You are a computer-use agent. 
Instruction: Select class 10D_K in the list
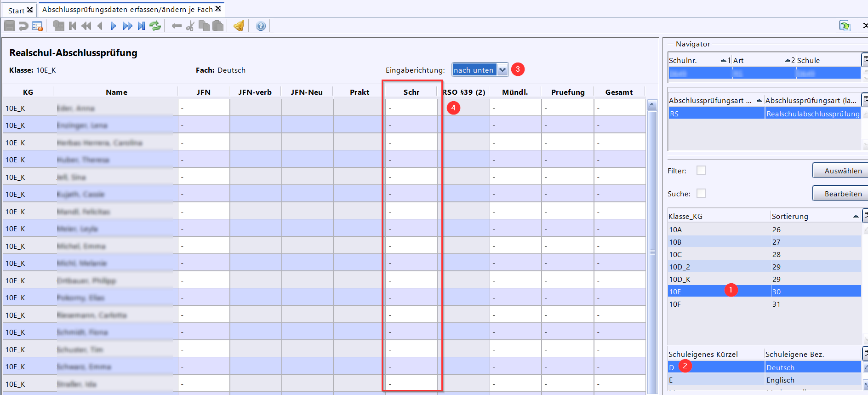point(680,279)
